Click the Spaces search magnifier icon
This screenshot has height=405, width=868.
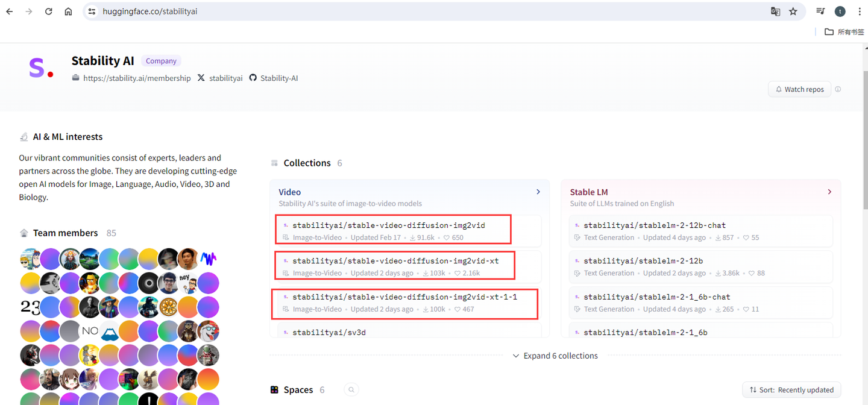351,390
